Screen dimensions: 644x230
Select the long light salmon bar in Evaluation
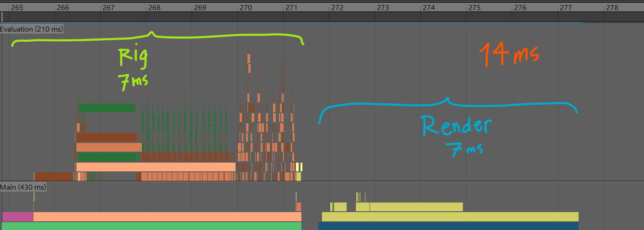156,167
